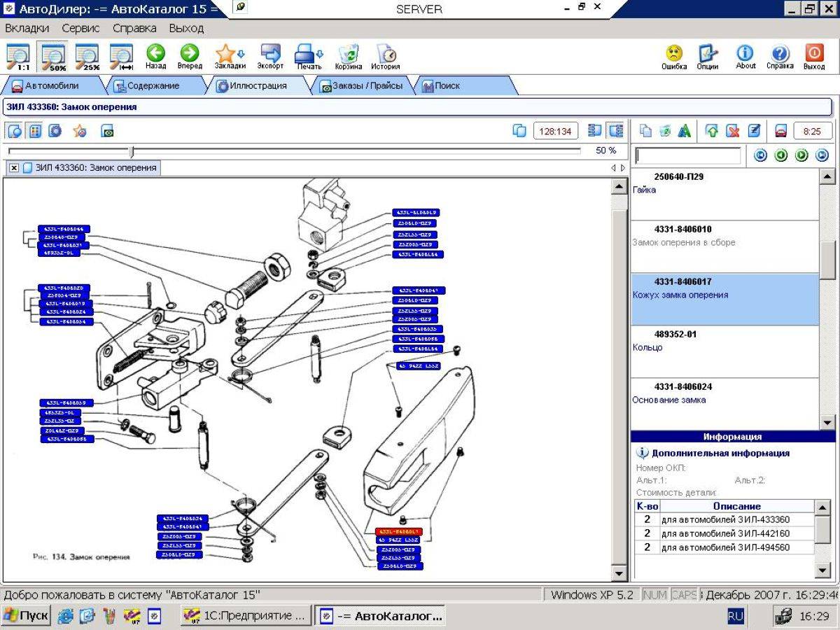
Task: Go back with the Назад arrow
Action: pyautogui.click(x=155, y=57)
